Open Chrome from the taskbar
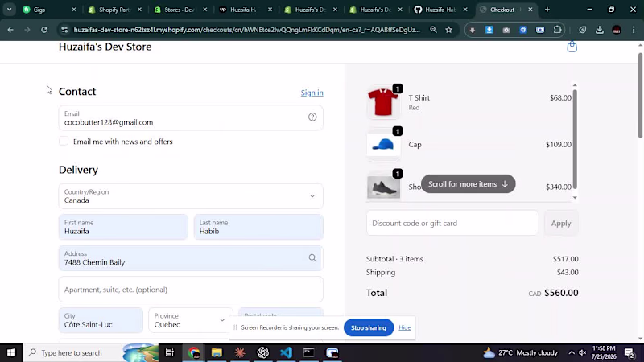Viewport: 644px width, 362px height. pyautogui.click(x=194, y=352)
